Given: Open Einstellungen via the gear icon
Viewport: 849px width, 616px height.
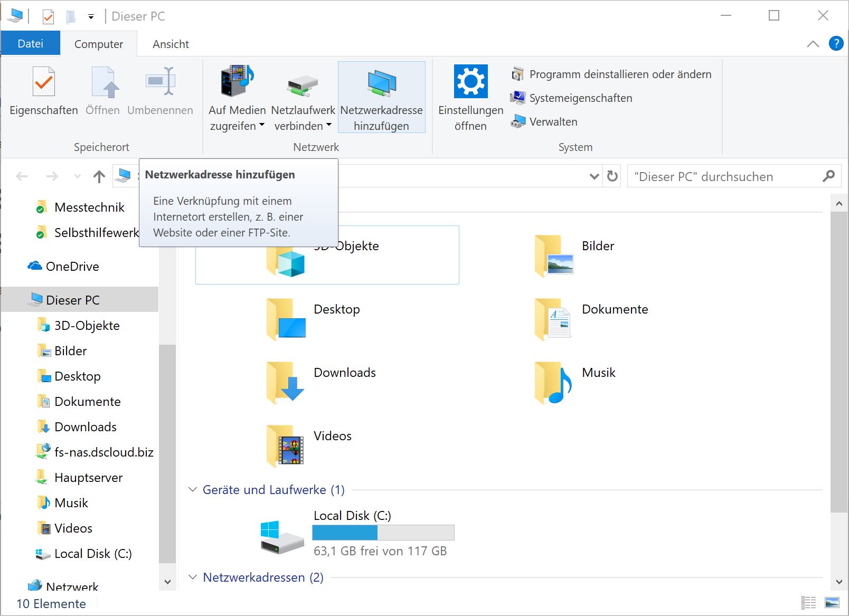Looking at the screenshot, I should [x=470, y=81].
